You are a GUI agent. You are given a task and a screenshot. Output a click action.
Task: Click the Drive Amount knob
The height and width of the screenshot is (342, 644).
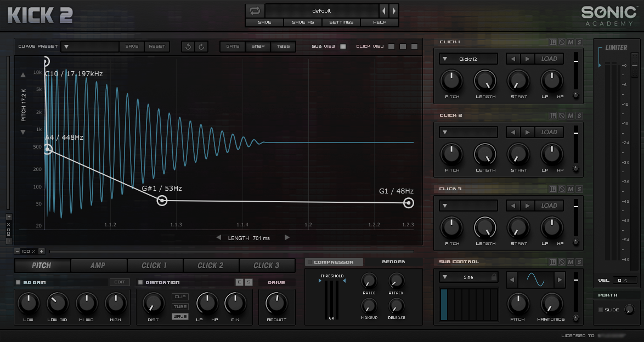[276, 304]
